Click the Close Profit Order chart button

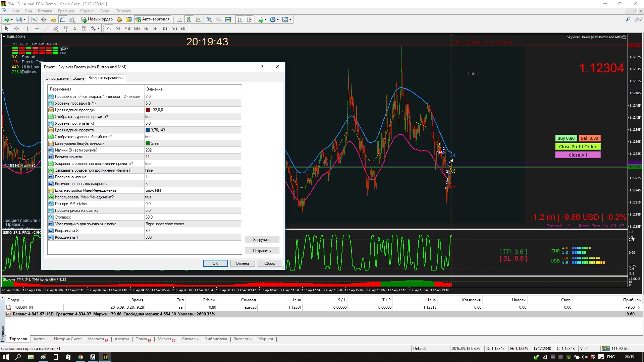578,146
